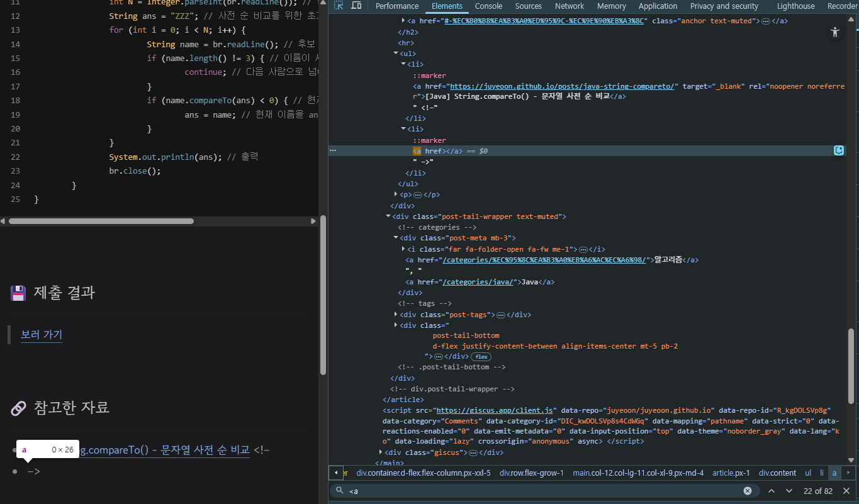
Task: Expand ellipsis in anchor text-muted element
Action: 765,21
